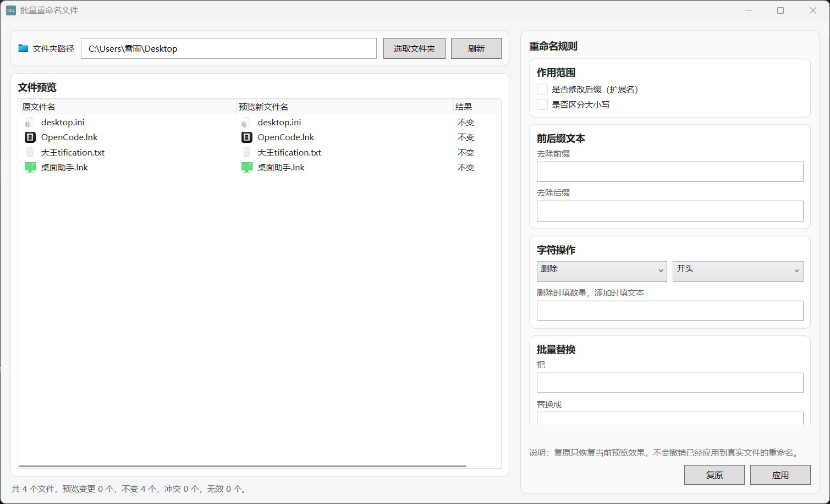This screenshot has height=504, width=830.
Task: Click the 桌面助手.lnk green icon in original column
Action: click(x=30, y=168)
